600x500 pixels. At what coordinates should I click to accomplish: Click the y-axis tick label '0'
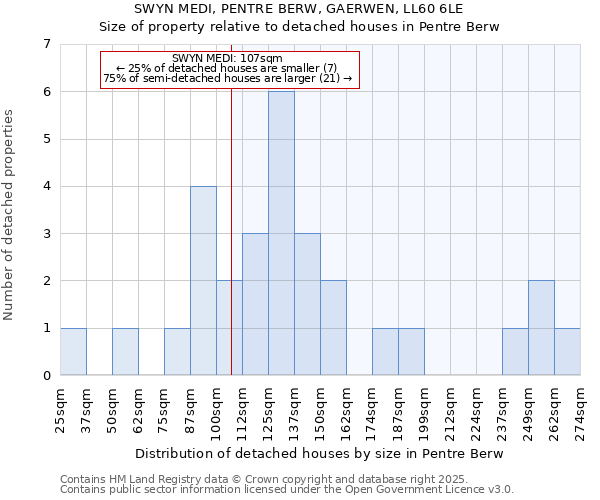pos(47,375)
